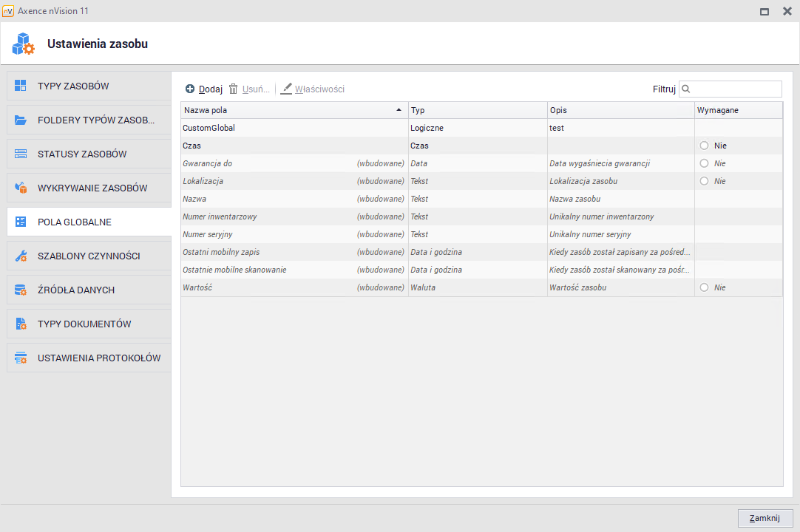The width and height of the screenshot is (800, 532).
Task: Click the Statusy zasobów list icon
Action: pyautogui.click(x=21, y=154)
